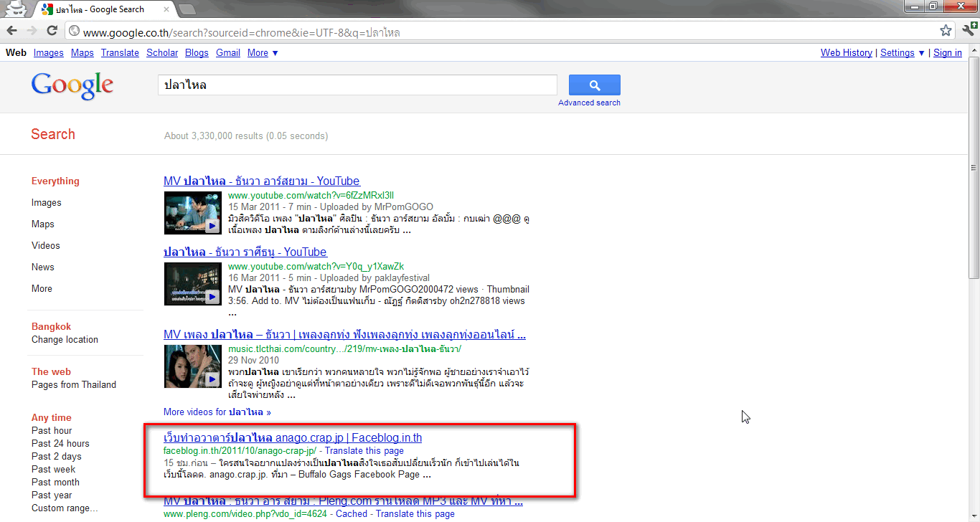Play the second YouTube video thumbnail

pyautogui.click(x=192, y=284)
